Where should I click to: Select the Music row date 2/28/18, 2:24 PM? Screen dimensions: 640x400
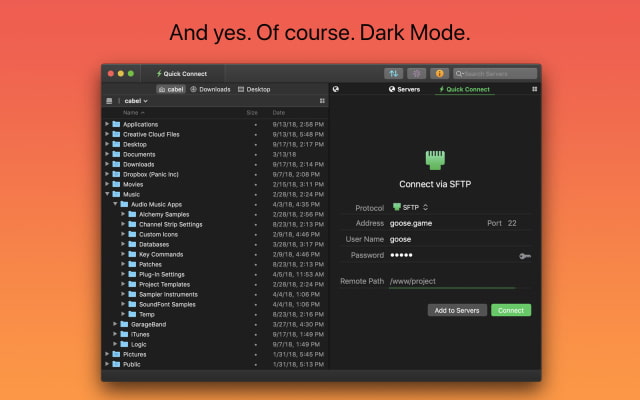[298, 194]
